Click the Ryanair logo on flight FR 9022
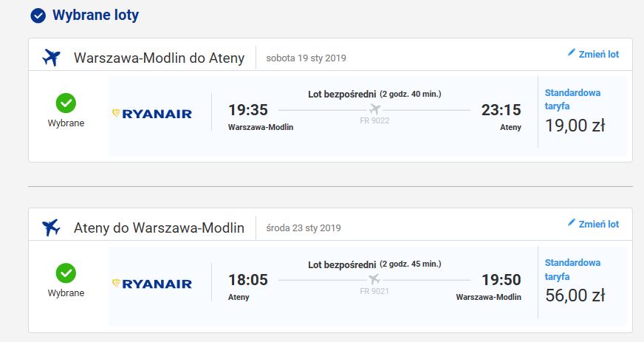This screenshot has width=644, height=342. coord(152,114)
